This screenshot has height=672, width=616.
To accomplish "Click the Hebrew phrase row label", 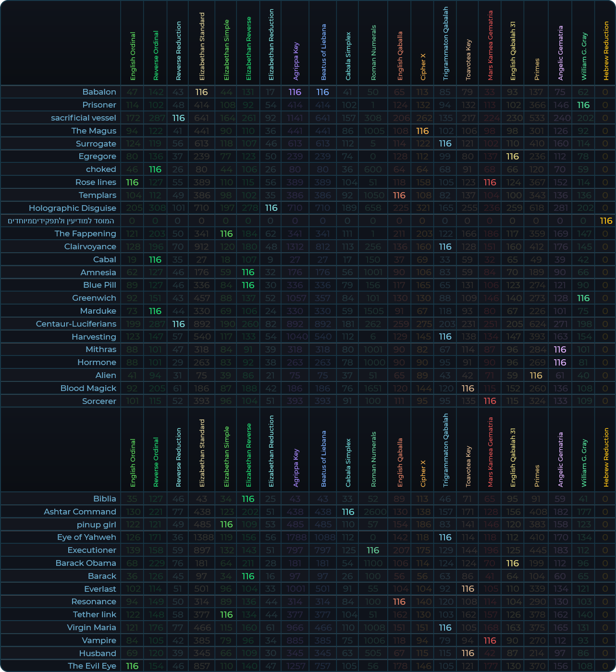I will click(61, 221).
